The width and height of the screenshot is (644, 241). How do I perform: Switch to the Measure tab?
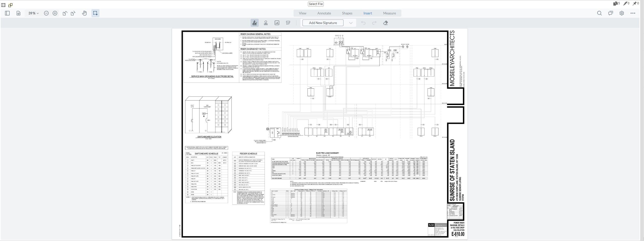[390, 13]
